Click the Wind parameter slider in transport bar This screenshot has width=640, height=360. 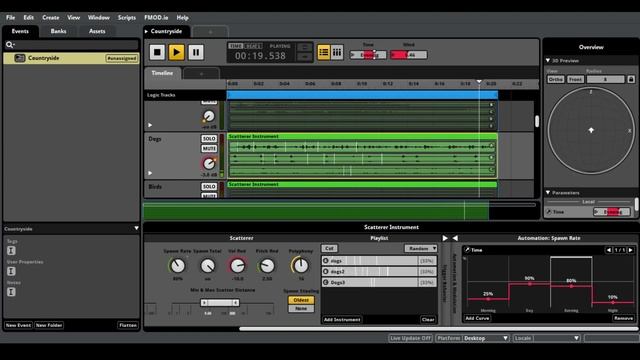pos(409,55)
